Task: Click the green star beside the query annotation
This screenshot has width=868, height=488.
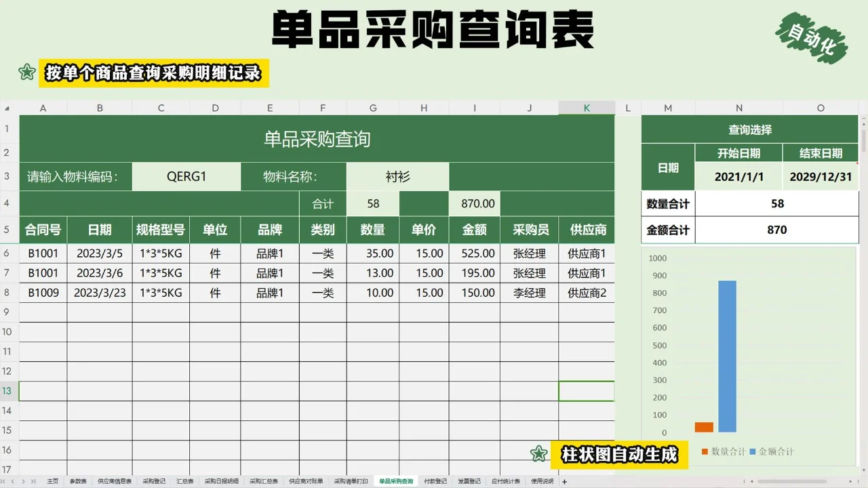Action: tap(27, 72)
